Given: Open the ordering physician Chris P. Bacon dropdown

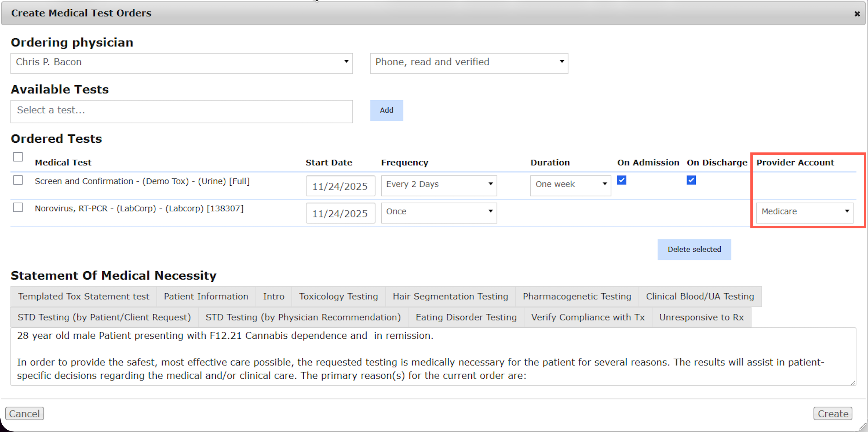Looking at the screenshot, I should [181, 63].
